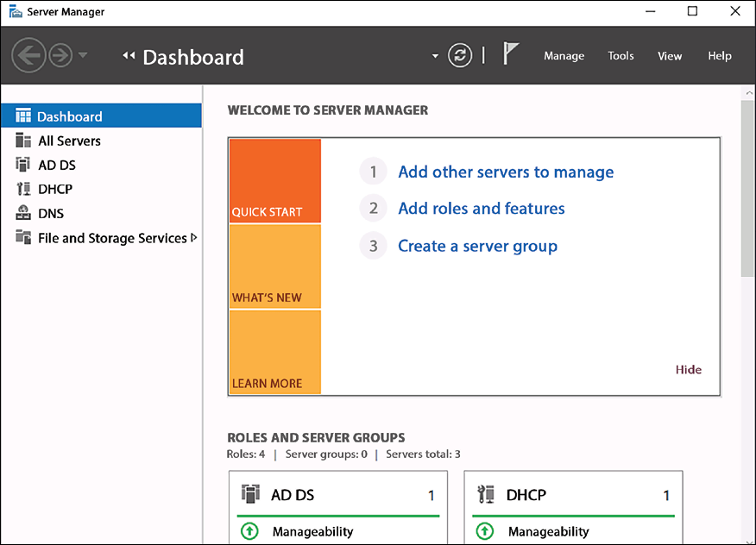756x545 pixels.
Task: Open the Tools menu
Action: click(x=621, y=56)
